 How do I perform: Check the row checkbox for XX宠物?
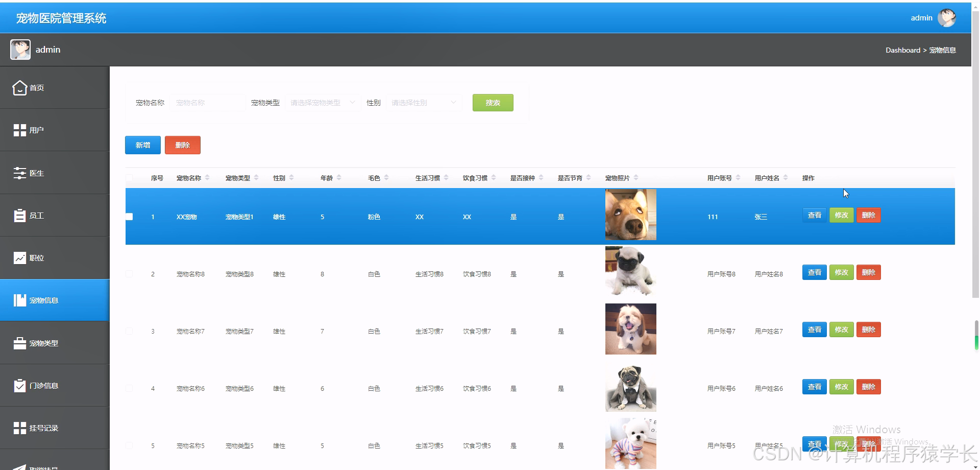(x=129, y=216)
